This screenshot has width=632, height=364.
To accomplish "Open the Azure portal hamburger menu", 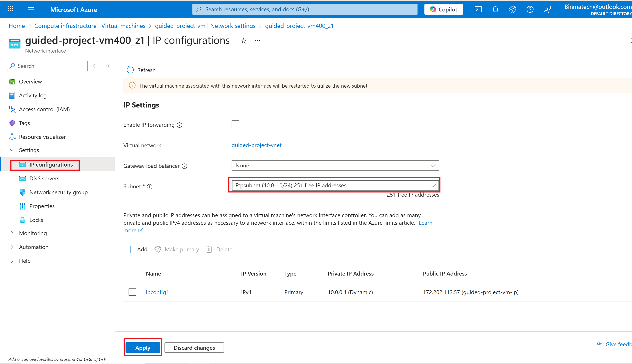I will (x=31, y=10).
